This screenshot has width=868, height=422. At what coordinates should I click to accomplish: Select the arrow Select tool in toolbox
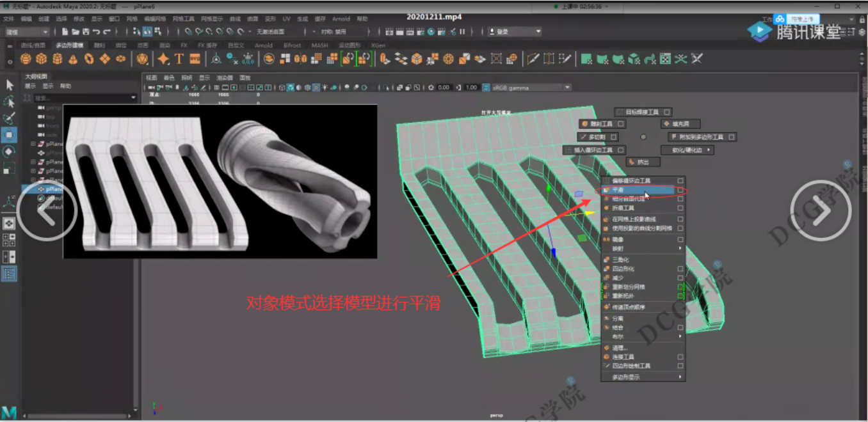(10, 85)
